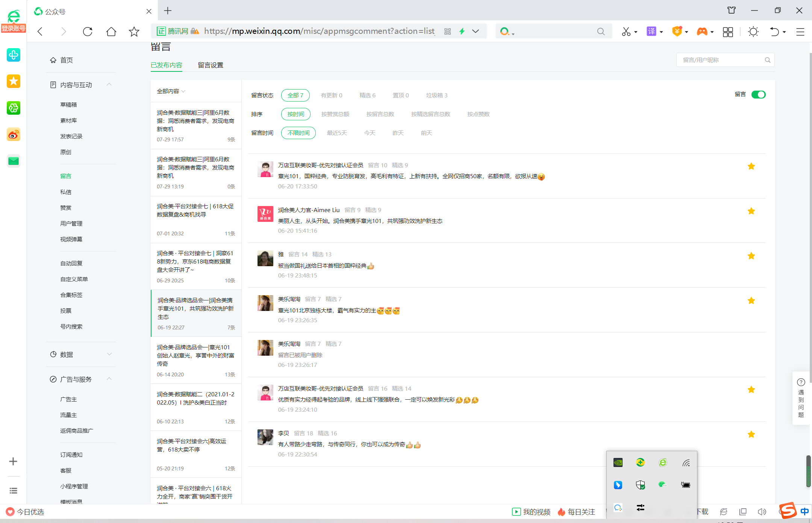The height and width of the screenshot is (523, 812).
Task: Open the Weibo icon in sidebar
Action: pos(14,135)
